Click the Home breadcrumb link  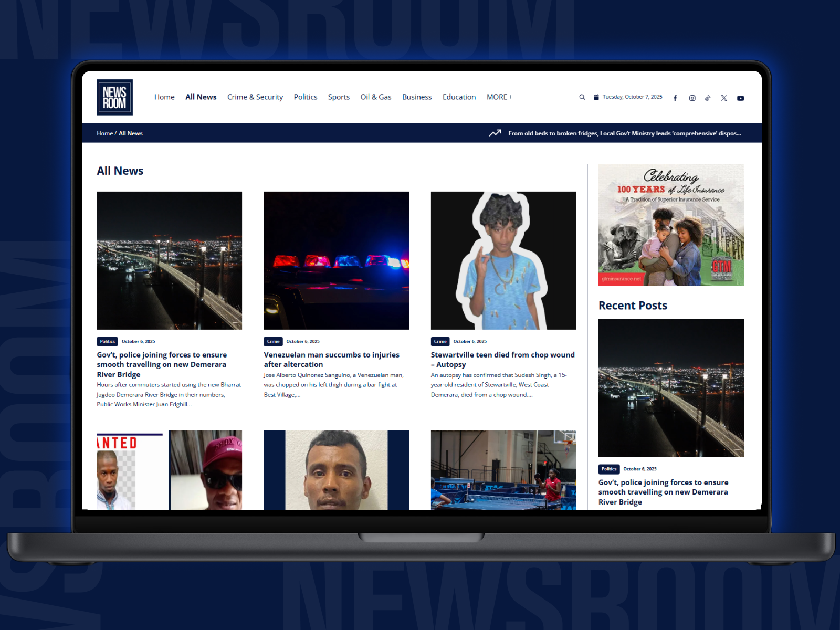coord(104,133)
